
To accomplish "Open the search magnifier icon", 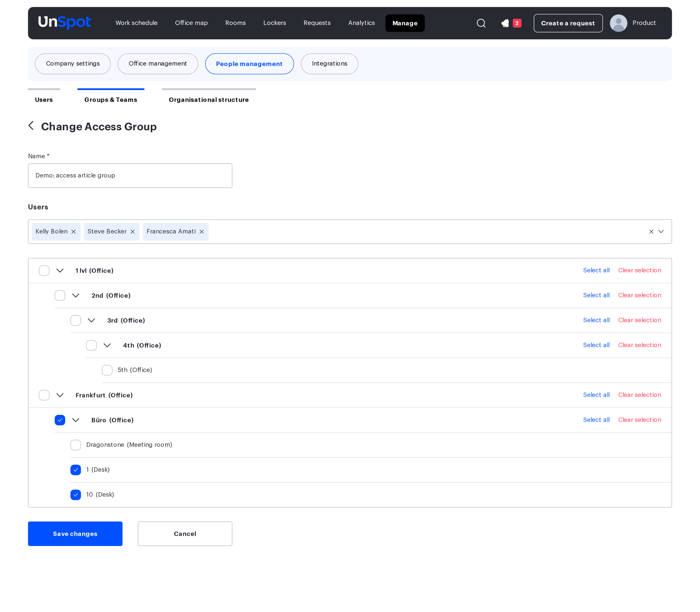I will [x=481, y=23].
